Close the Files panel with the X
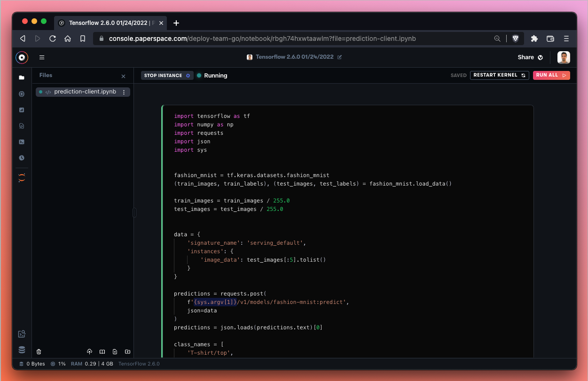The width and height of the screenshot is (588, 381). pos(124,76)
